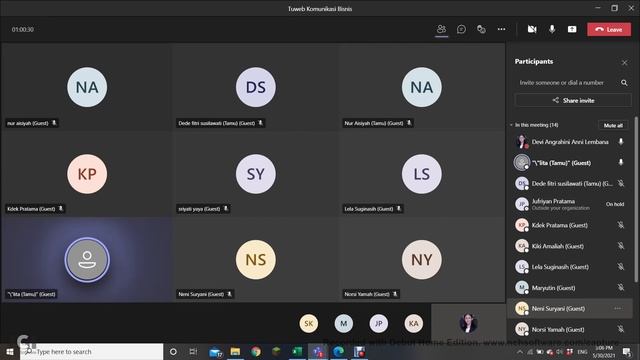
Task: Toggle muted mic for Dede fitri susilawati row
Action: (x=621, y=183)
